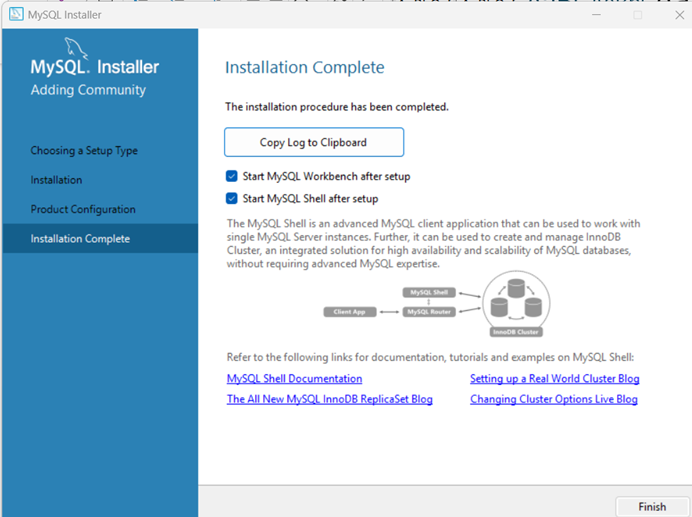The width and height of the screenshot is (692, 517).
Task: Click Finish to close the installer
Action: click(x=652, y=506)
